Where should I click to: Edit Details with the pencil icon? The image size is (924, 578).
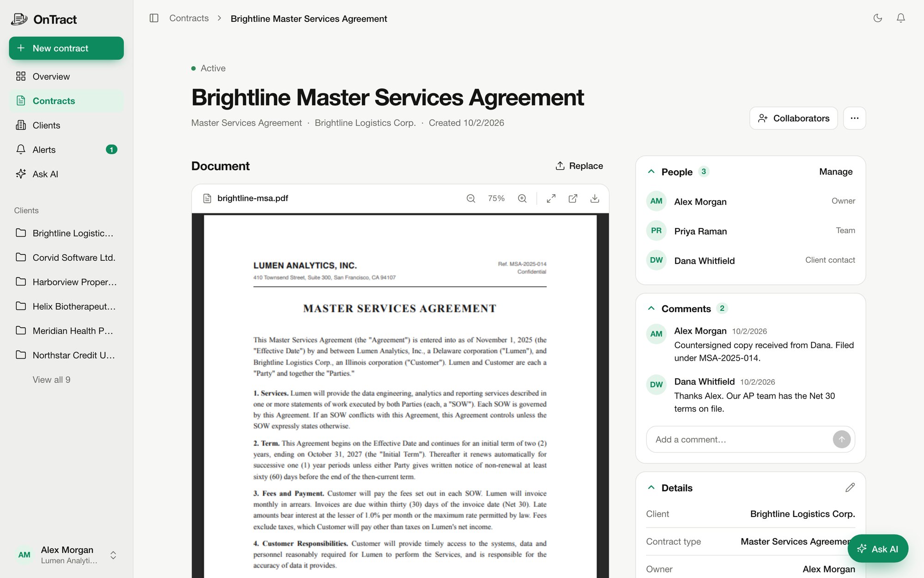point(850,487)
